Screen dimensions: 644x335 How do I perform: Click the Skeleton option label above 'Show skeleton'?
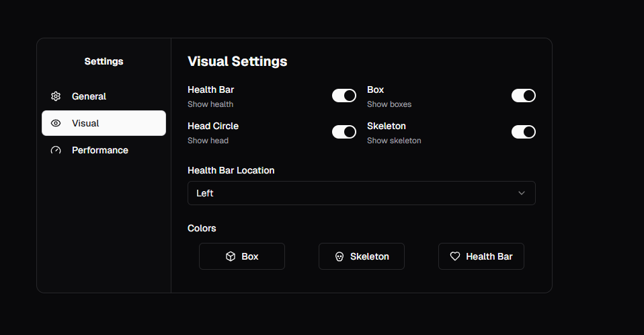click(387, 126)
